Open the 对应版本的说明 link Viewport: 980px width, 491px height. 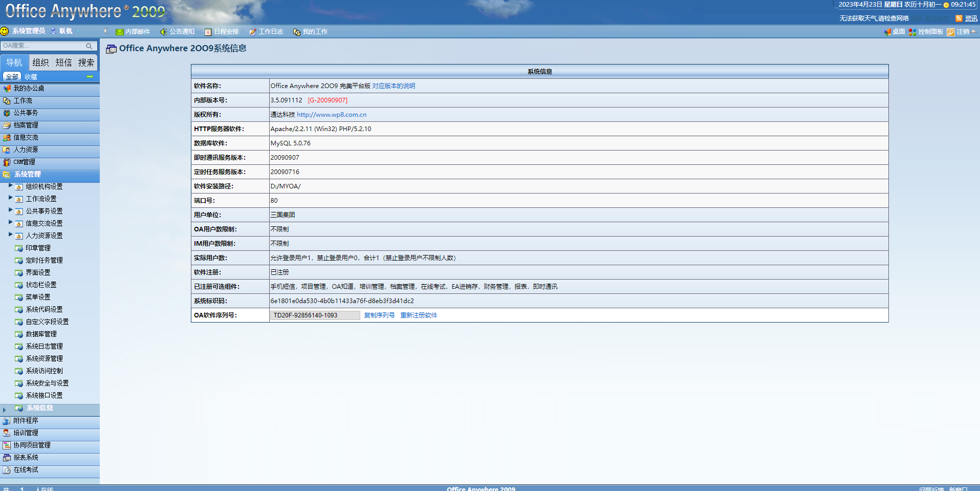[x=394, y=86]
